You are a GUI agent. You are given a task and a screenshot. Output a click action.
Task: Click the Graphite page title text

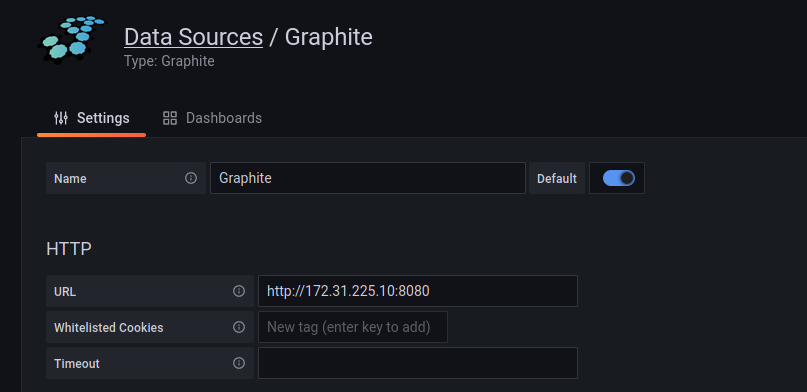(328, 37)
